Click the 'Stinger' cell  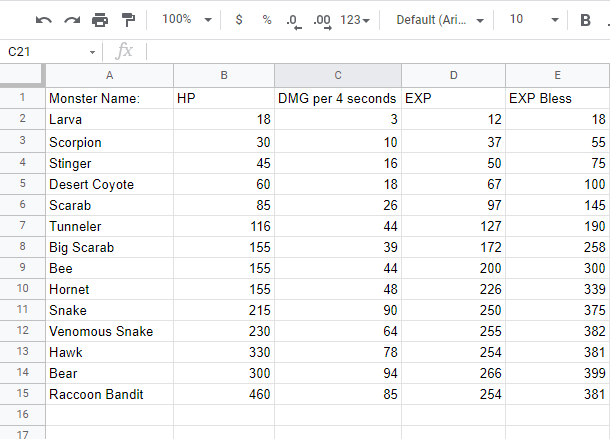(110, 163)
